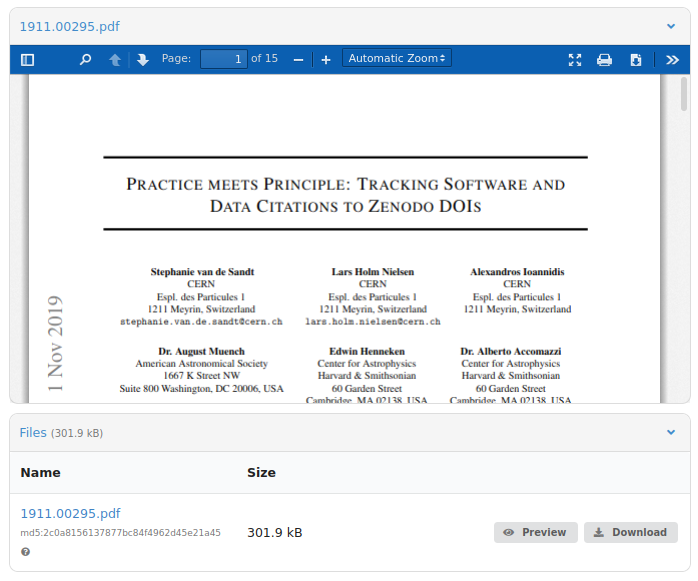Collapse the Files panel chevron
The width and height of the screenshot is (698, 581).
[x=671, y=432]
